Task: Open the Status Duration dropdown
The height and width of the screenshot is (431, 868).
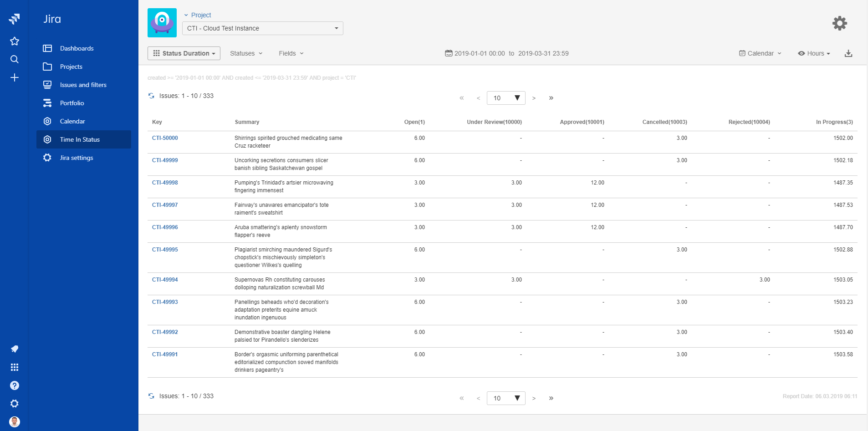Action: click(x=184, y=53)
